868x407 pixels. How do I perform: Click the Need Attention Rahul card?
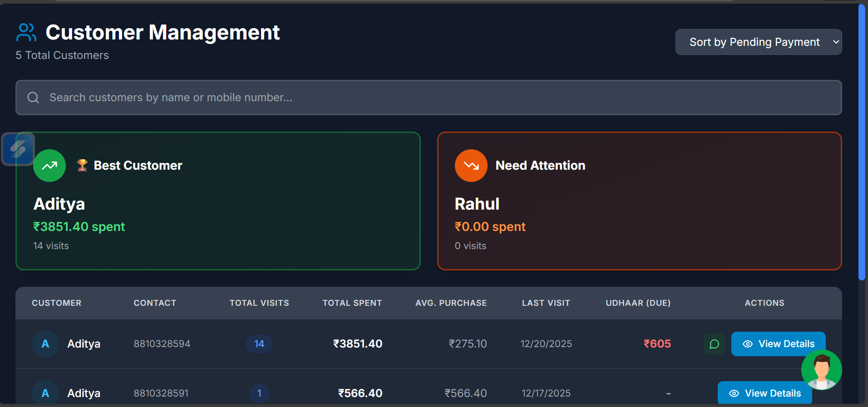639,213
